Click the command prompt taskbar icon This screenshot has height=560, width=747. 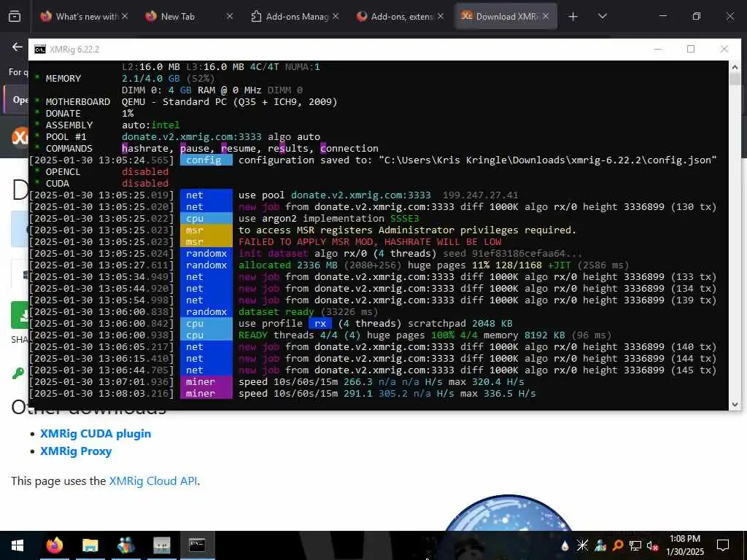(197, 545)
